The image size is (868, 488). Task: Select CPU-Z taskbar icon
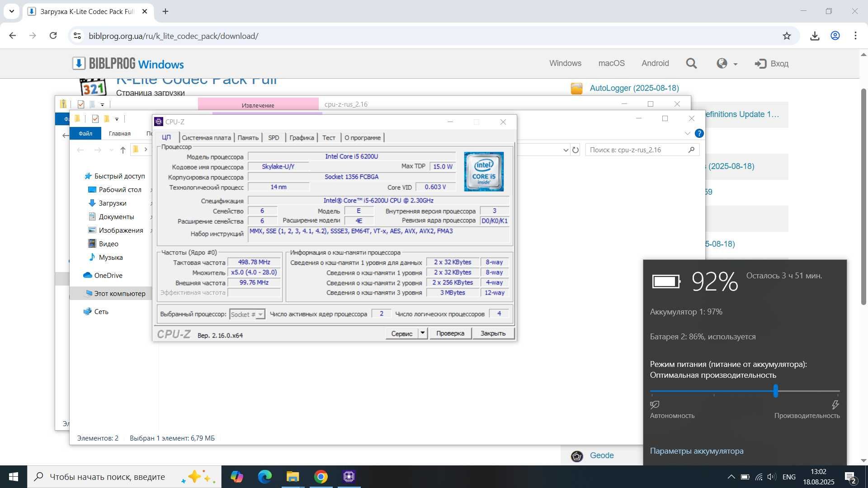point(349,477)
